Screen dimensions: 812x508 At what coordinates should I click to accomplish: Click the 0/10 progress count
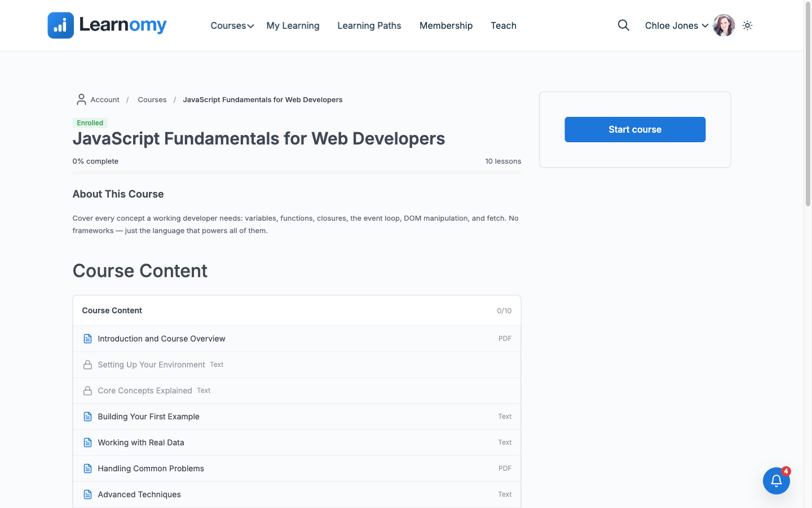click(x=504, y=311)
